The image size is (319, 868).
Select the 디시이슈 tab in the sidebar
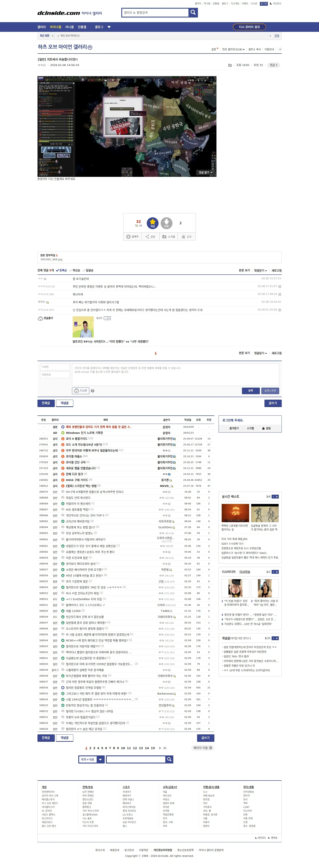245,572
